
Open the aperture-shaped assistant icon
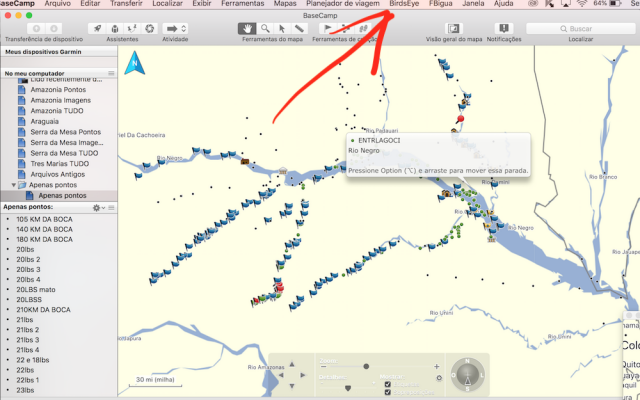tap(149, 29)
